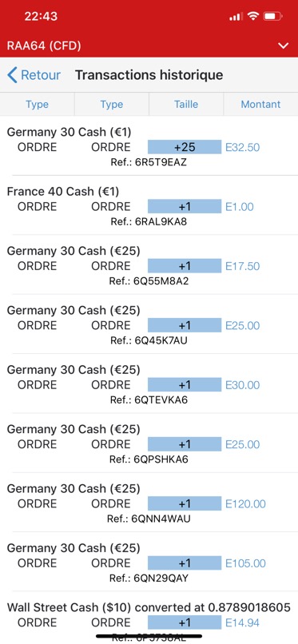
Task: Open transaction with Ref. 6Q55M8A2
Action: tap(149, 265)
